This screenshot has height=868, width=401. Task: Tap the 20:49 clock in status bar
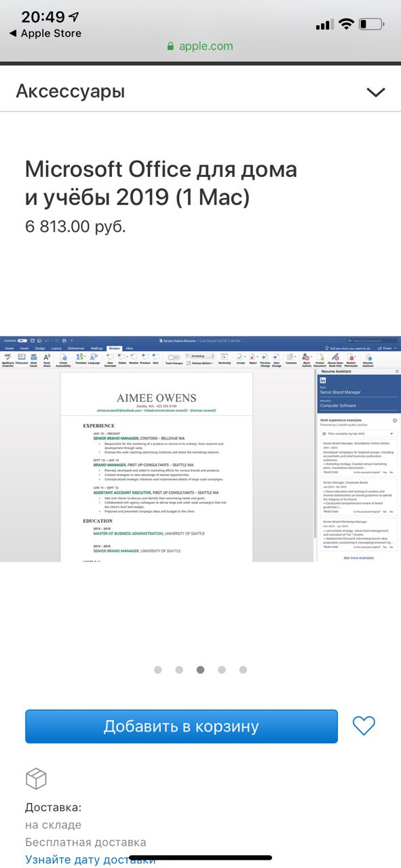[43, 17]
